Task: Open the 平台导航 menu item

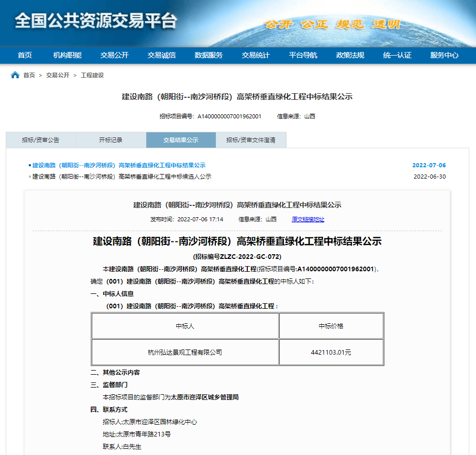Action: point(303,56)
